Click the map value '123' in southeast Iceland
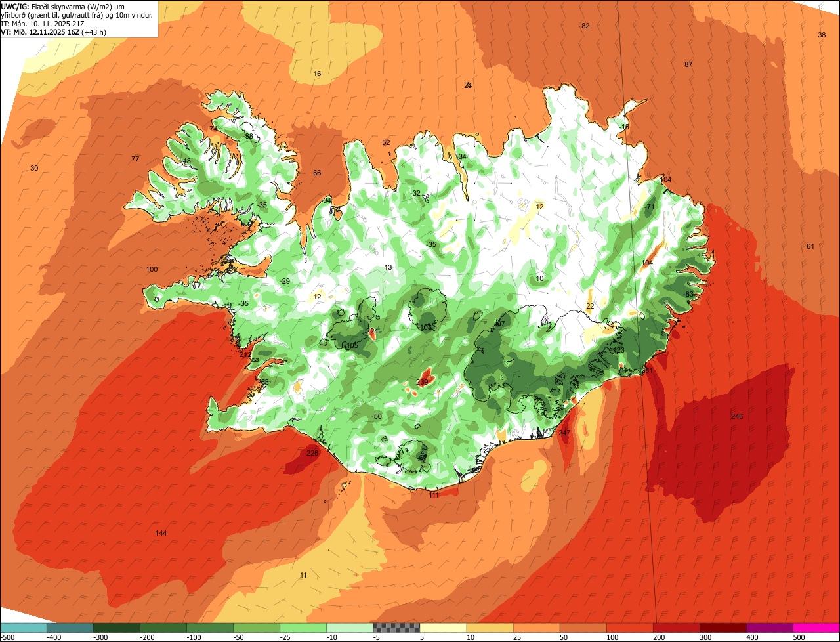Image resolution: width=840 pixels, height=642 pixels. (619, 350)
